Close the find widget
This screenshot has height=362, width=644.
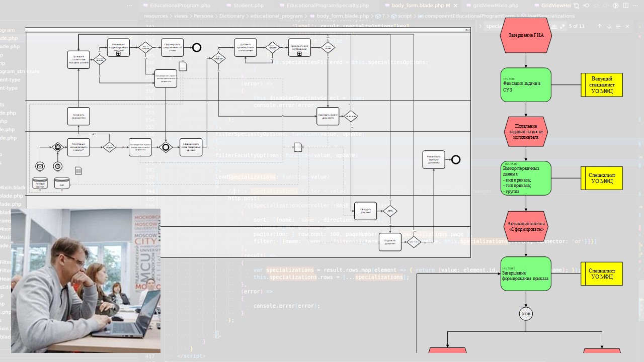pos(627,26)
